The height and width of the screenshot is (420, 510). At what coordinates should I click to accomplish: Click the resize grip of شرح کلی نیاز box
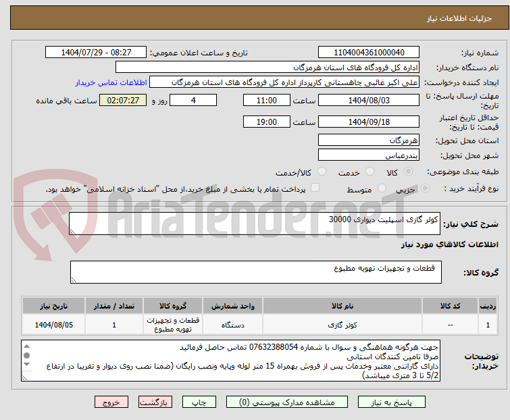[72, 231]
